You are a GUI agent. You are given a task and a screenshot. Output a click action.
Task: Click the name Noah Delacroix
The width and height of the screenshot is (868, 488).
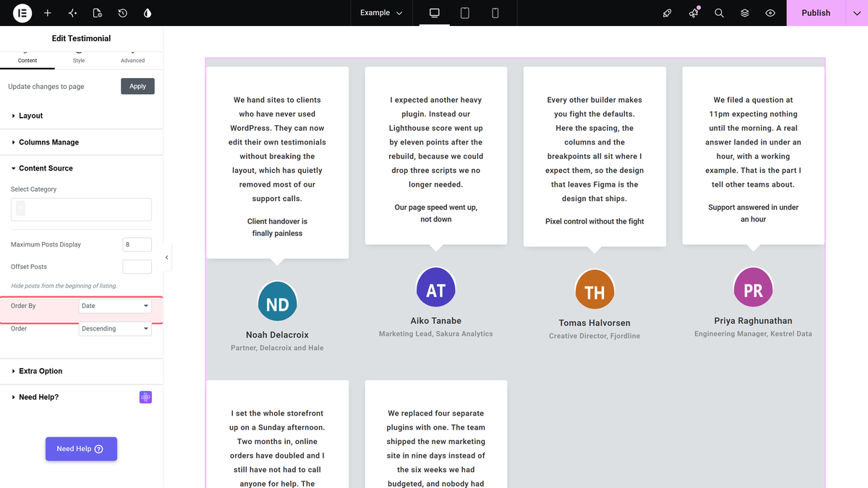coord(277,335)
